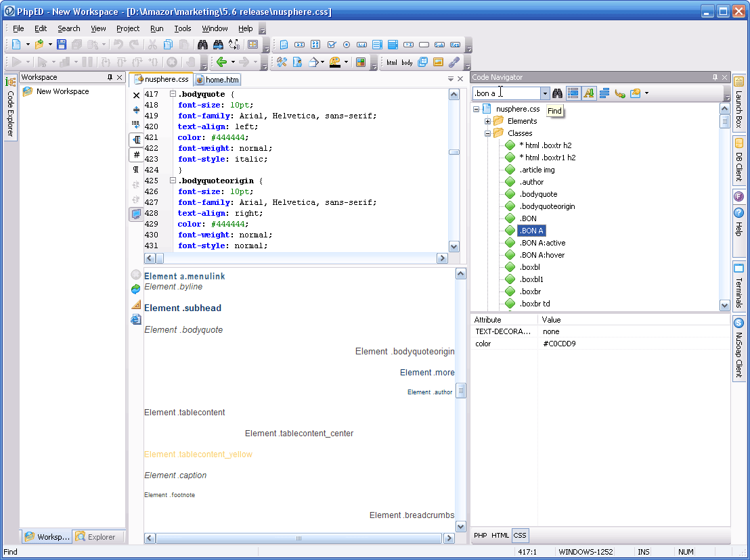
Task: Insert a radio button form element icon
Action: 347,45
